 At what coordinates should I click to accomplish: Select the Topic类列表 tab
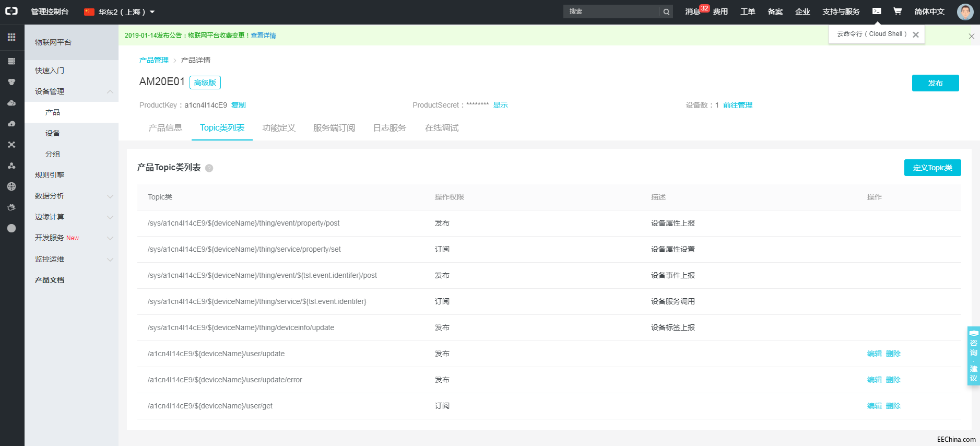pos(222,128)
